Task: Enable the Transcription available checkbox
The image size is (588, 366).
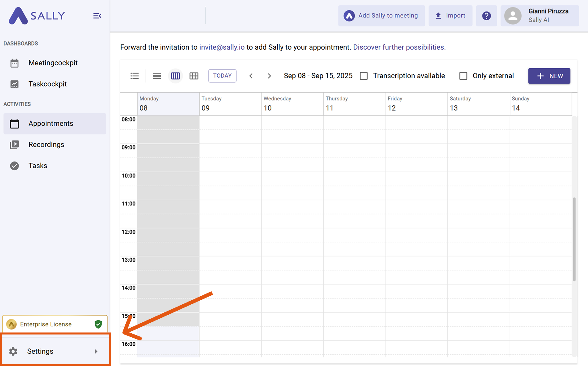Action: [x=364, y=76]
